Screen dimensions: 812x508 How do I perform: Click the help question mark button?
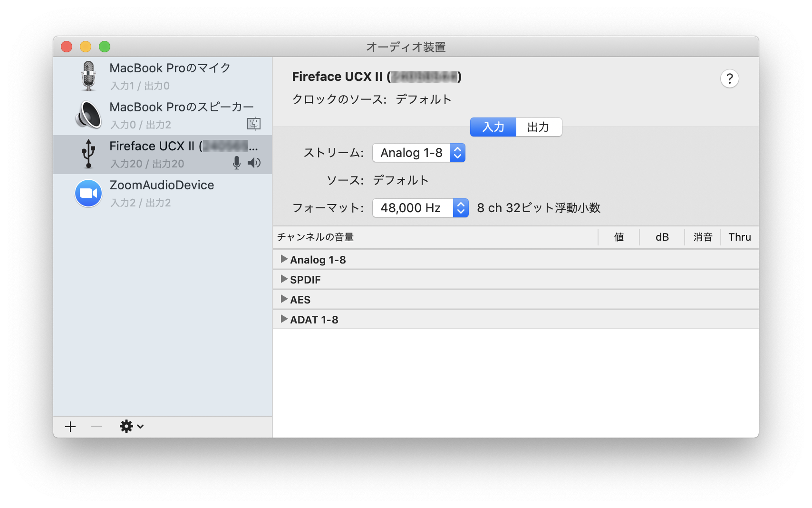[730, 79]
